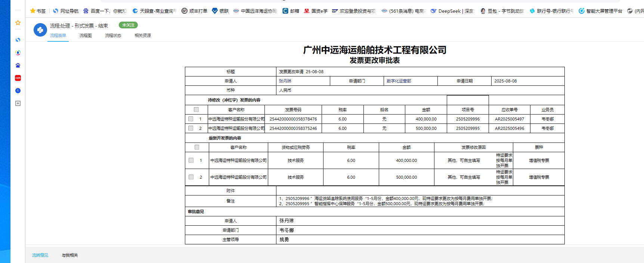Switch to the 流程图 tab
This screenshot has width=644, height=263.
coord(85,35)
